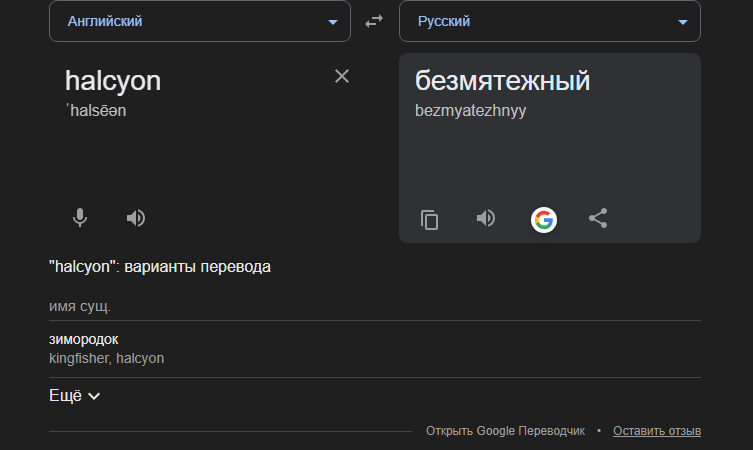Listen to the Russian translation audio
This screenshot has height=450, width=753.
486,218
